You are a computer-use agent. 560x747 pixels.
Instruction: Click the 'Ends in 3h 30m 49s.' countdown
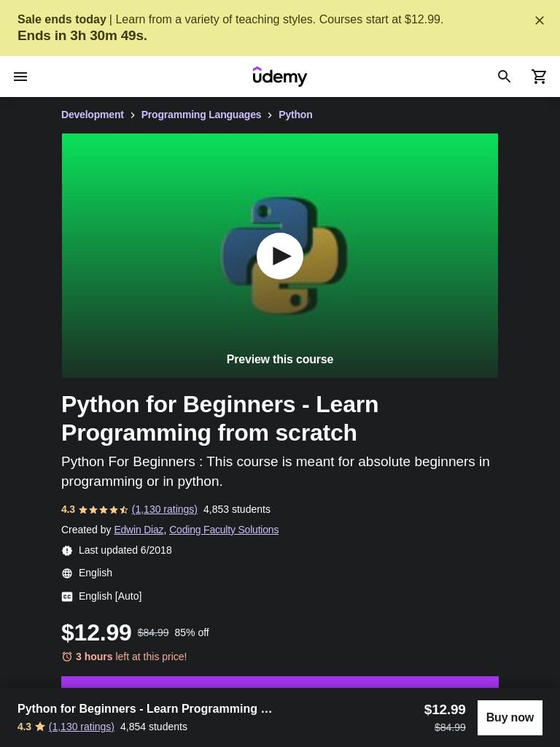point(82,36)
